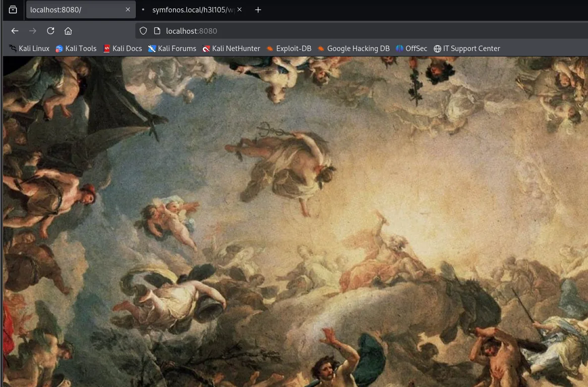Open the Kali Docs bookmark

pyautogui.click(x=122, y=49)
